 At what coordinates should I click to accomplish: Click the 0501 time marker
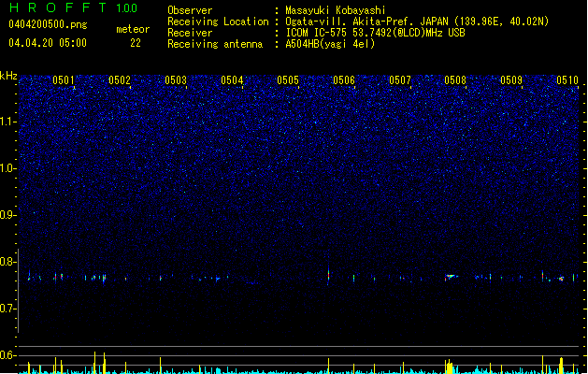pyautogui.click(x=64, y=80)
